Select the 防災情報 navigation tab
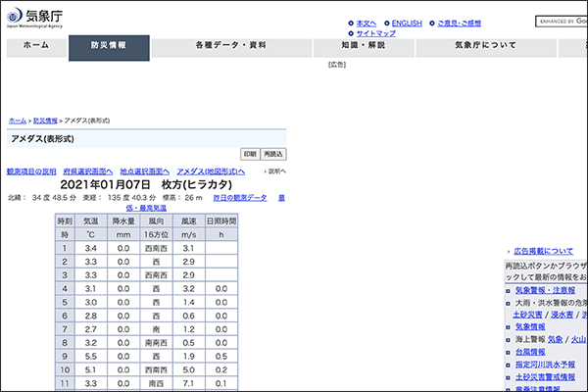 coord(109,46)
